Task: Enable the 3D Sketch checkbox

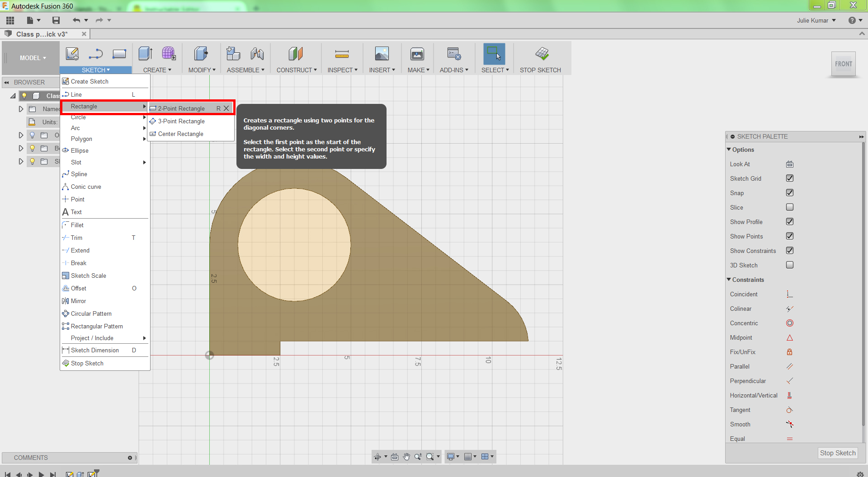Action: (x=790, y=265)
